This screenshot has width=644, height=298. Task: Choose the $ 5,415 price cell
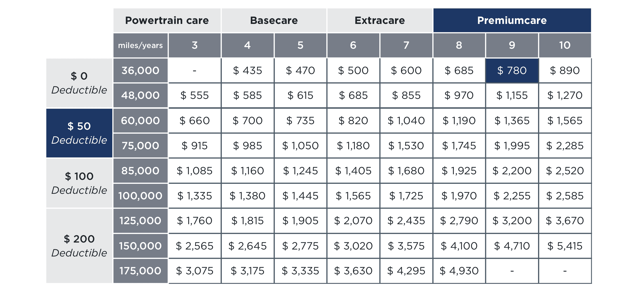[565, 246]
